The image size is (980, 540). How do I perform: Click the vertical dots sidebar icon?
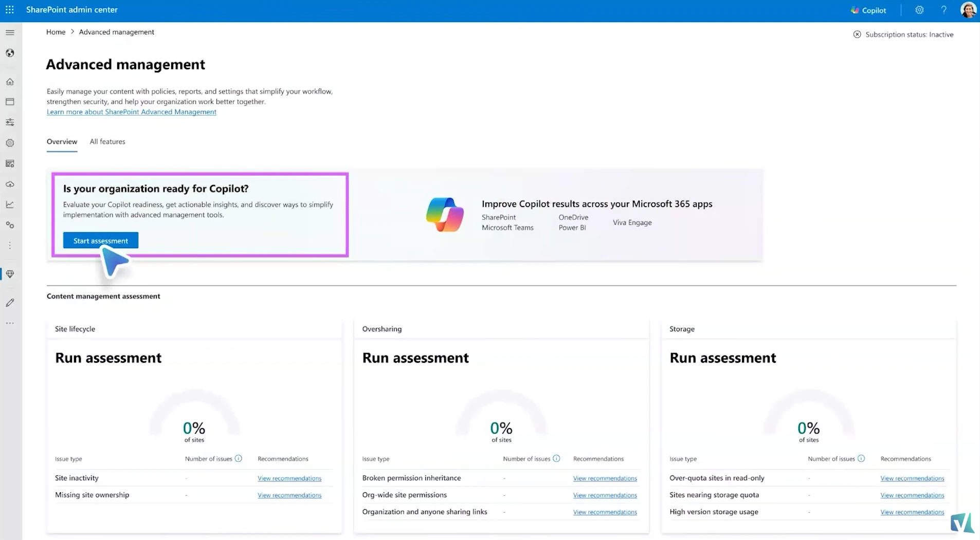10,246
